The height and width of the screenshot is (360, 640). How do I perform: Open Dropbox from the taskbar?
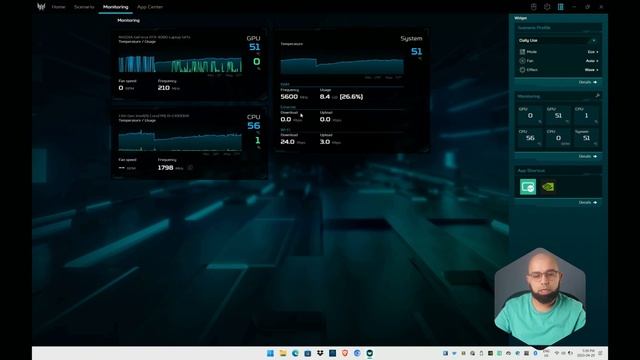tap(320, 353)
